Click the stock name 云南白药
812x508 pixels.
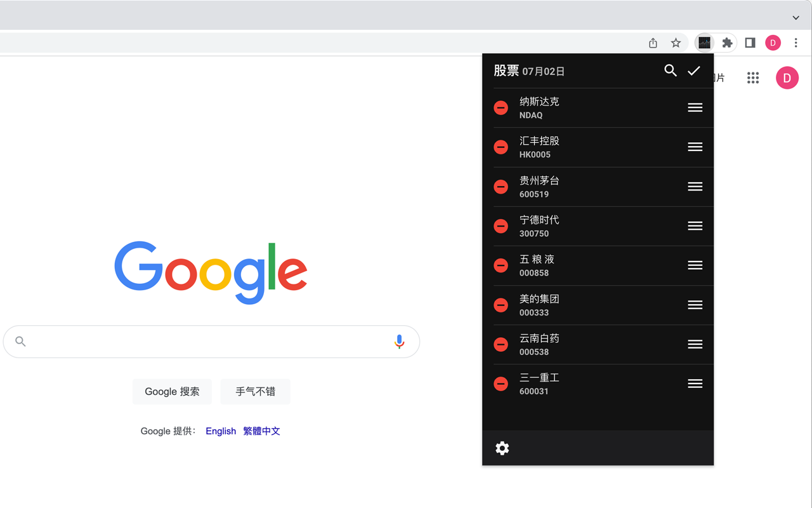[539, 338]
